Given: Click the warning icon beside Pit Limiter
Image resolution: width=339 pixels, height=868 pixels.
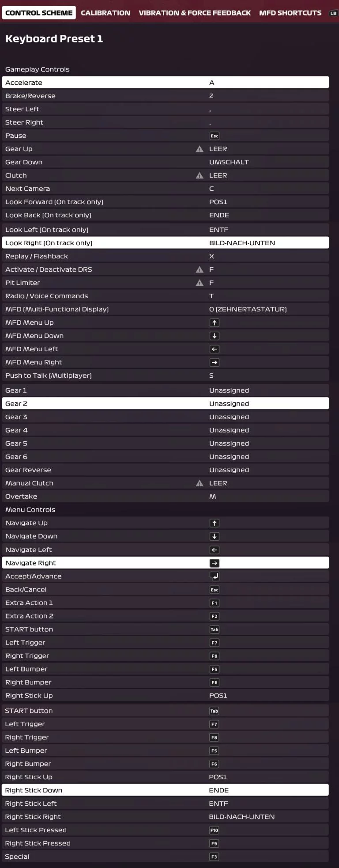Looking at the screenshot, I should [200, 283].
